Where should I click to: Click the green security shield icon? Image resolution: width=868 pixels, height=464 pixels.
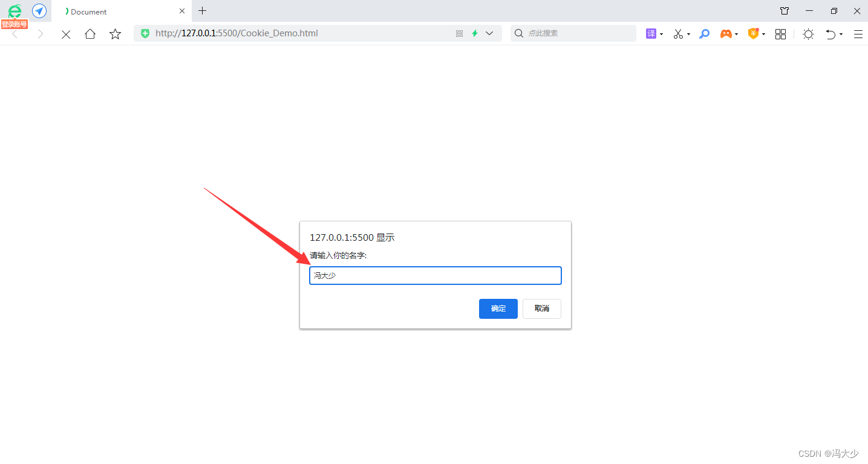[145, 33]
